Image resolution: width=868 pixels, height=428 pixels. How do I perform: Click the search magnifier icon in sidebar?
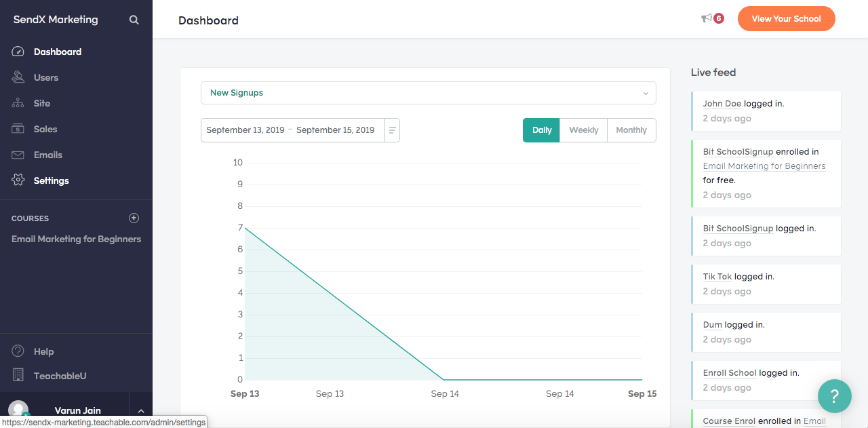point(134,20)
